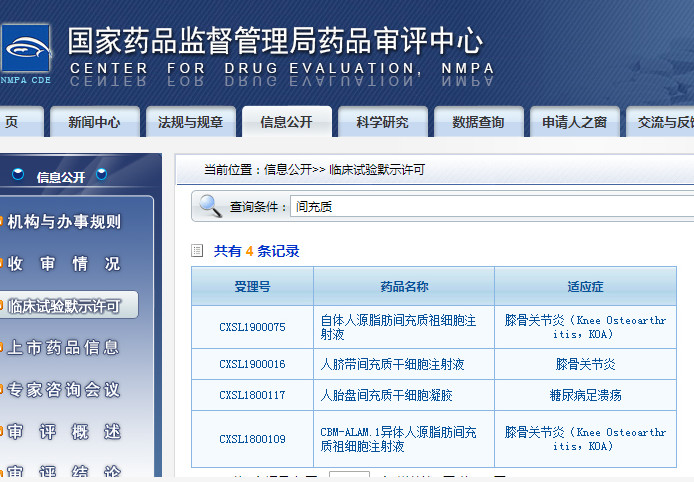Open the 交流与反馈 tab

pyautogui.click(x=660, y=122)
